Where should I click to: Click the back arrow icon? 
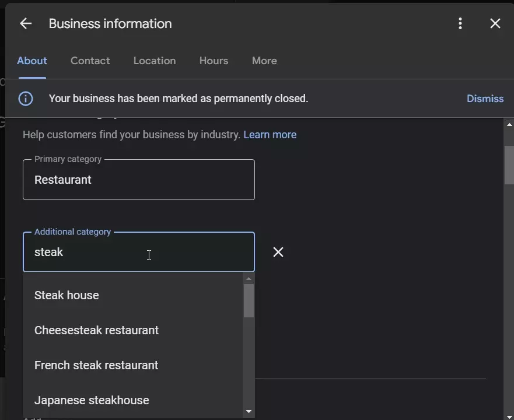[x=25, y=23]
